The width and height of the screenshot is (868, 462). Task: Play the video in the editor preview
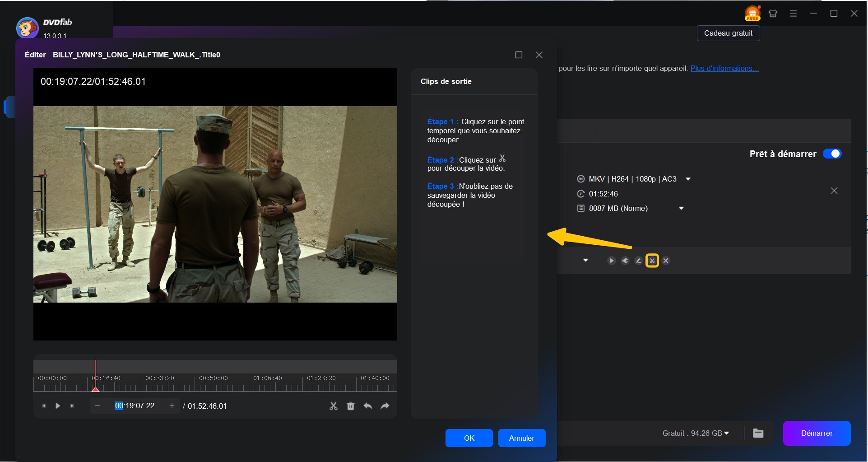(58, 406)
